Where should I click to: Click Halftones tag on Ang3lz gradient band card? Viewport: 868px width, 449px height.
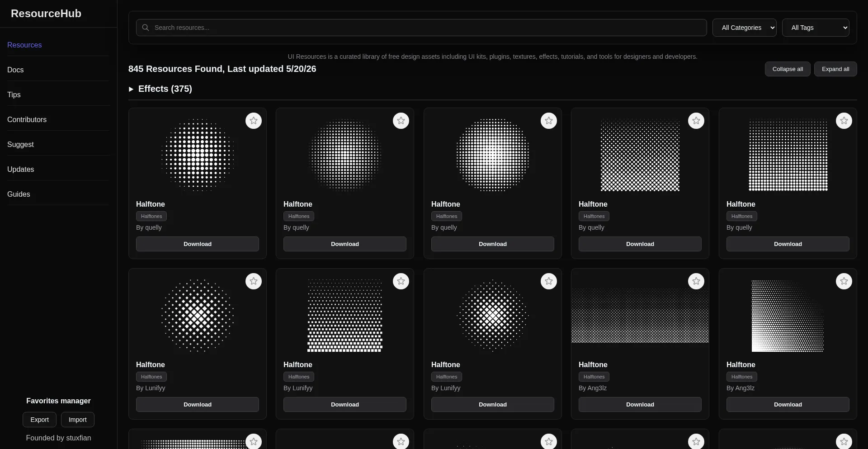(x=594, y=377)
